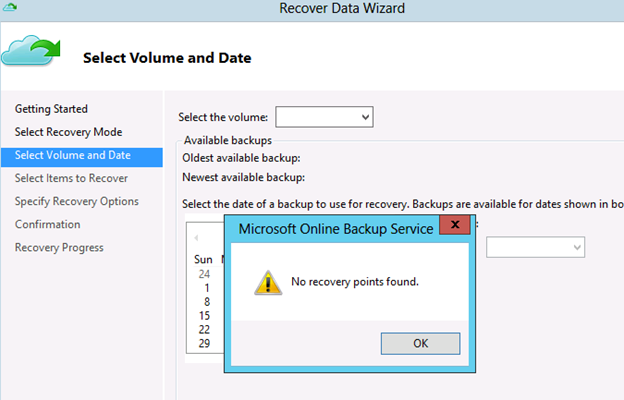Select Sunday the 8th in calendar
The width and height of the screenshot is (624, 400).
[204, 302]
